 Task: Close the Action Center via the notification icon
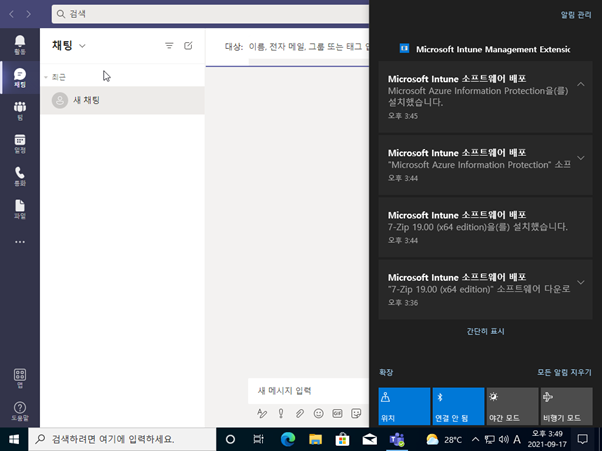tap(582, 439)
